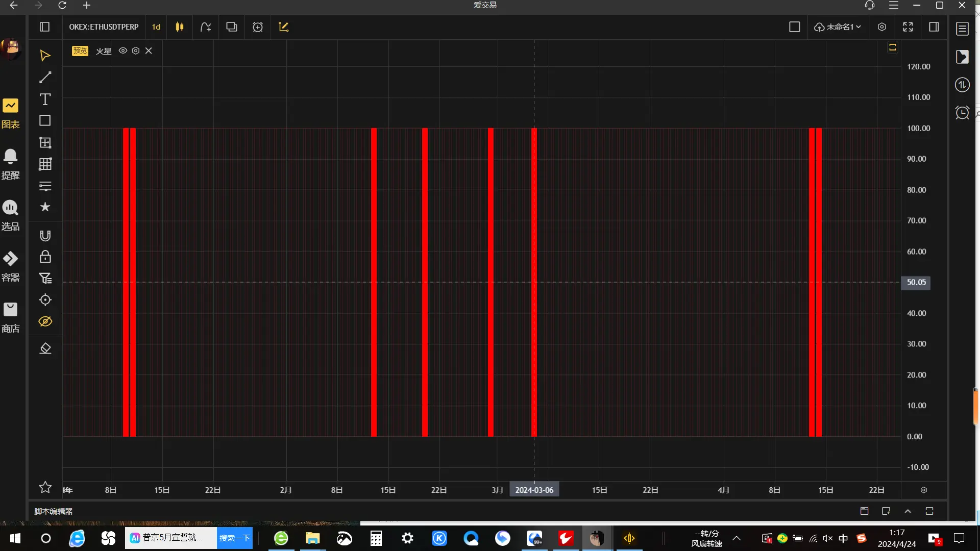The width and height of the screenshot is (980, 551).
Task: Toggle hide all drawings eye icon
Action: [x=45, y=321]
